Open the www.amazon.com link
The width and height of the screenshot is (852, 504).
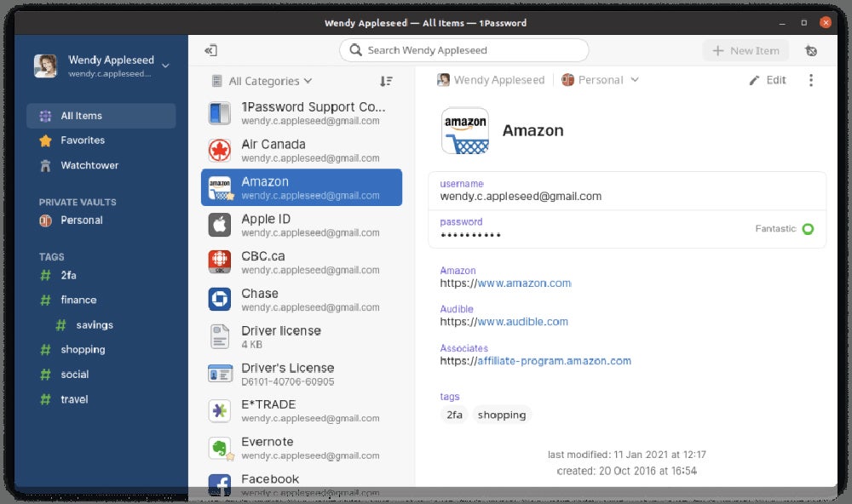(523, 283)
